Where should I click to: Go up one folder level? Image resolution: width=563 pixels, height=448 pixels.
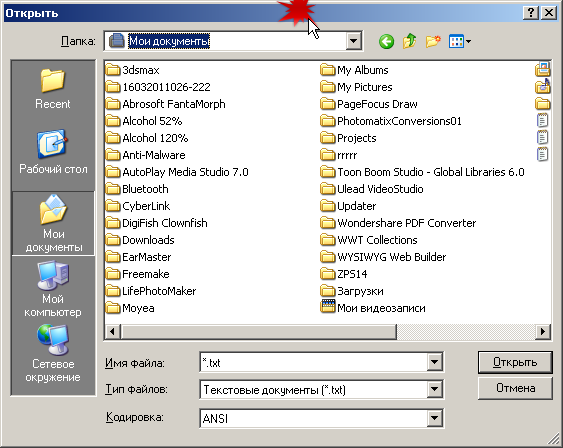[410, 41]
